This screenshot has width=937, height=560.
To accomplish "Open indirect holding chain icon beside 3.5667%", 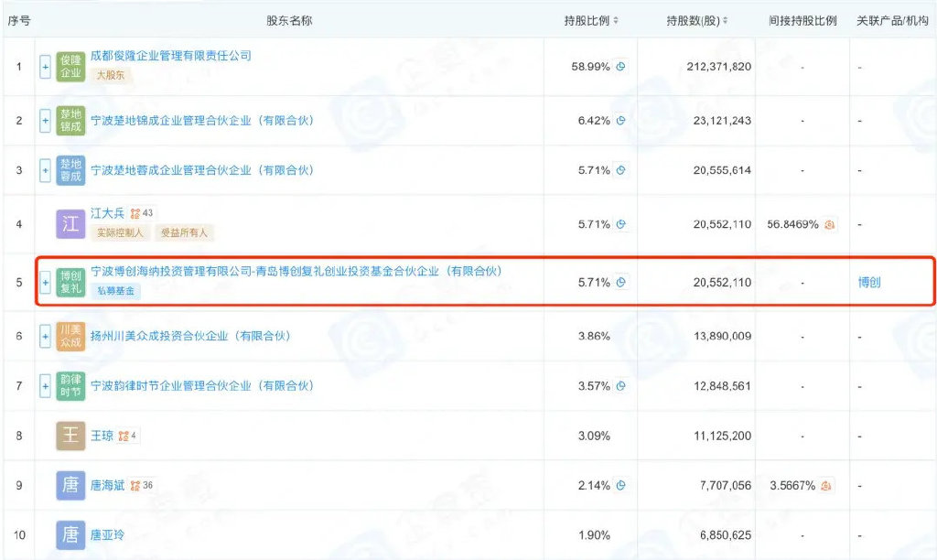I will pos(826,485).
